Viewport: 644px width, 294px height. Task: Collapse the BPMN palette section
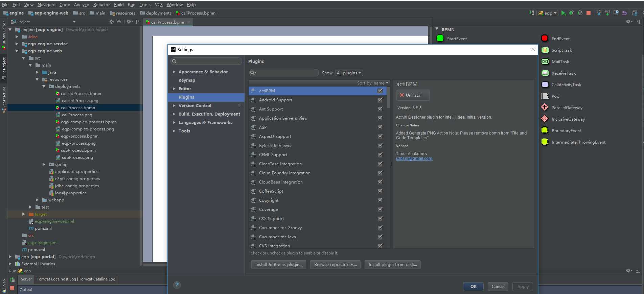coord(437,29)
